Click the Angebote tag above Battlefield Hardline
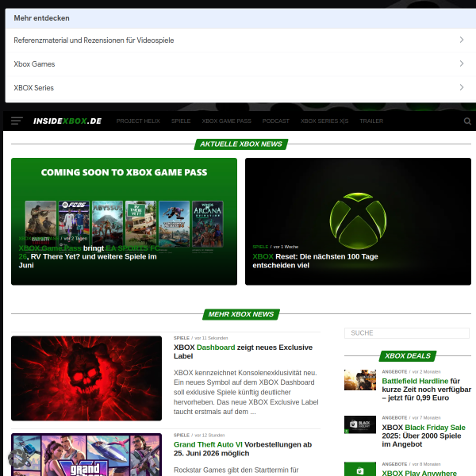The height and width of the screenshot is (476, 476). pos(394,371)
